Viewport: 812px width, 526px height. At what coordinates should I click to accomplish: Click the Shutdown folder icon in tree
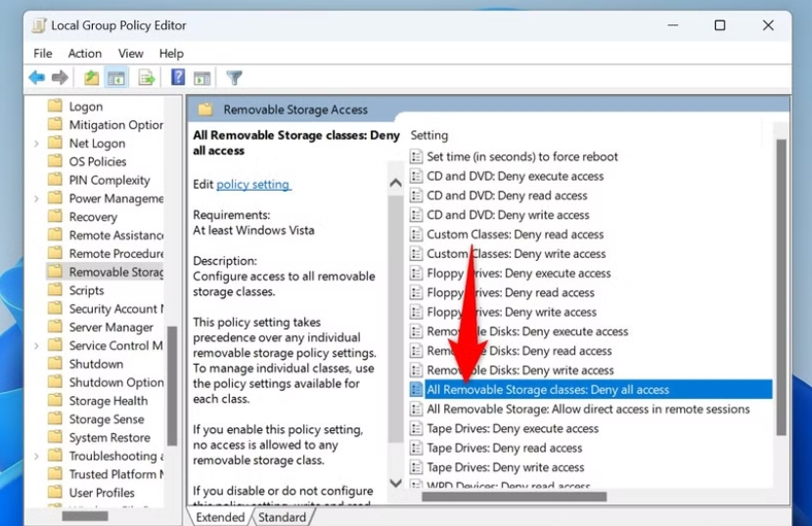[55, 364]
